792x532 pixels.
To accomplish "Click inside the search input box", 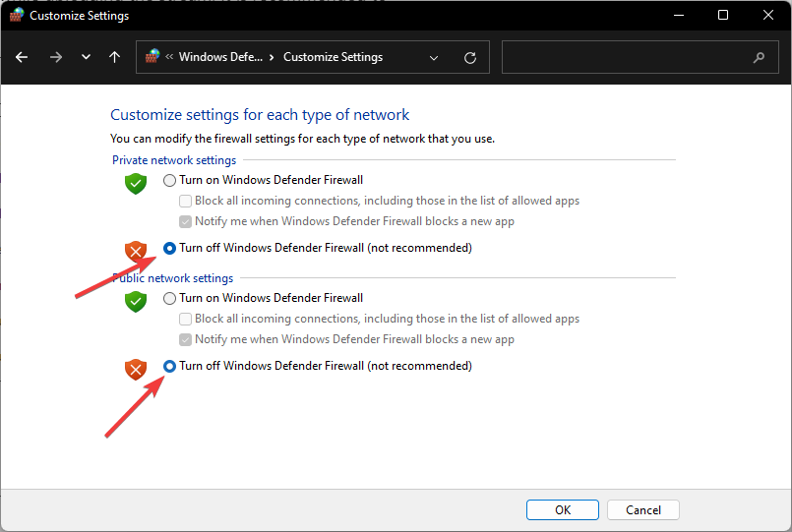I will click(x=627, y=57).
